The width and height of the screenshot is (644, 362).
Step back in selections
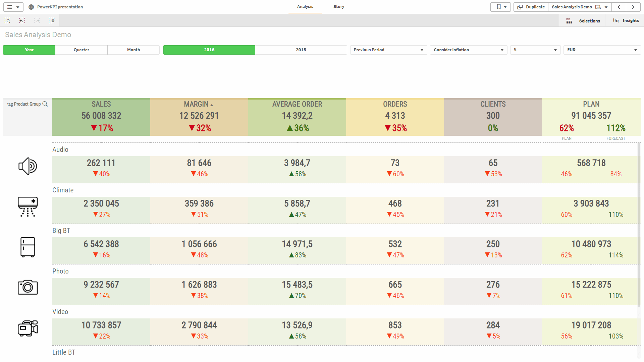pos(22,21)
